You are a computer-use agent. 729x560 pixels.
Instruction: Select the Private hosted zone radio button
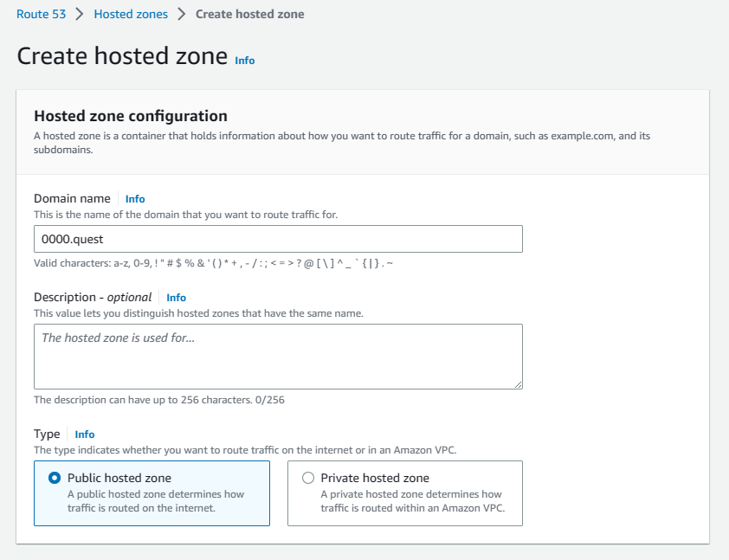pos(307,477)
